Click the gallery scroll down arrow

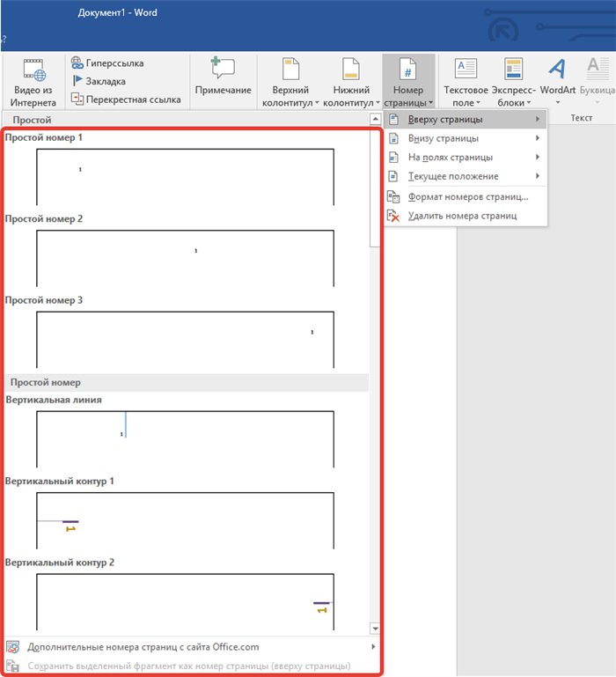pos(375,629)
